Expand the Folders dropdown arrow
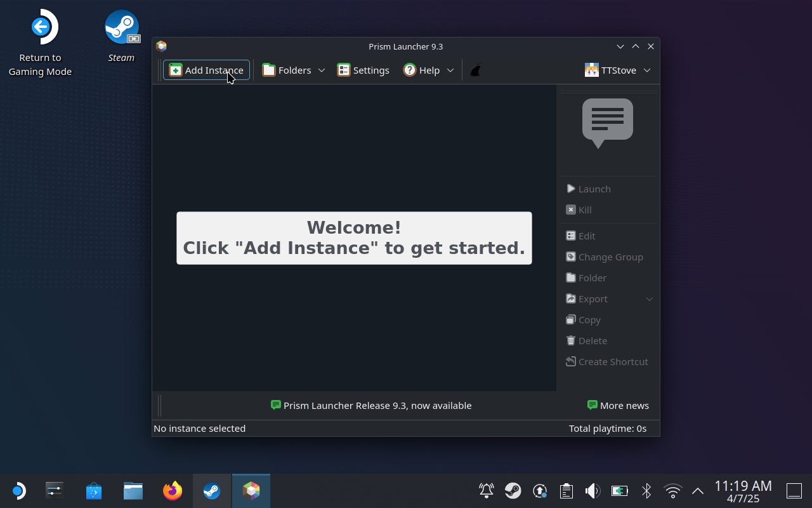812x508 pixels. [x=322, y=70]
